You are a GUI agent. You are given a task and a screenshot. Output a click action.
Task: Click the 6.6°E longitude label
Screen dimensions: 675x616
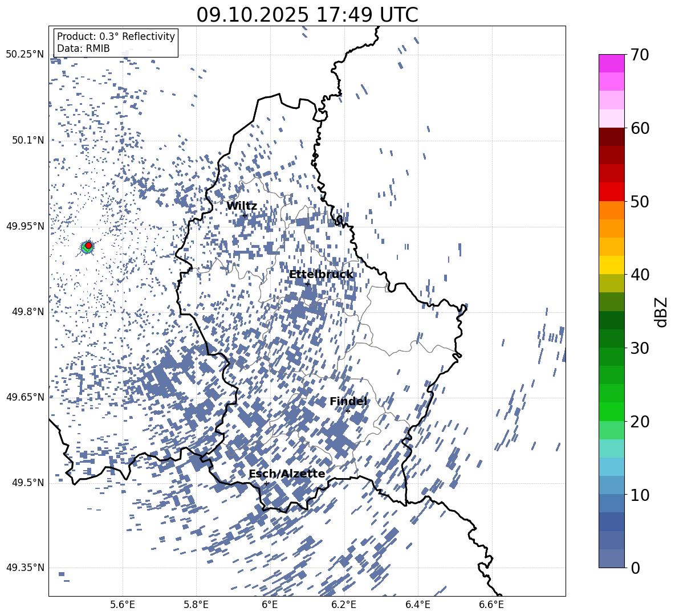(x=491, y=605)
